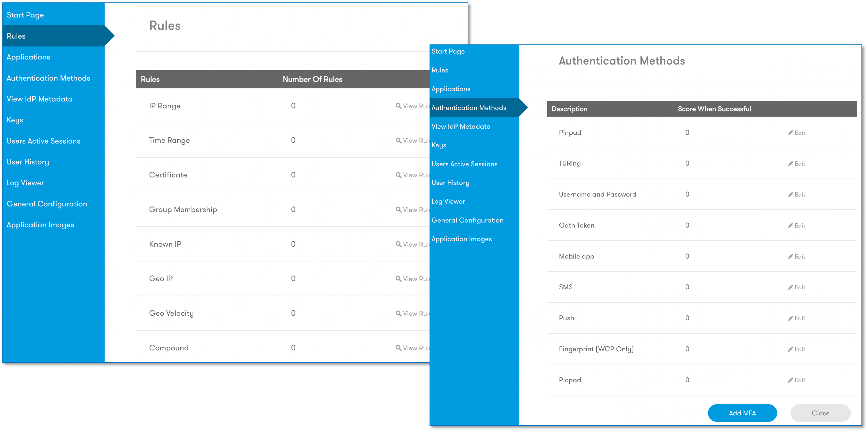Click the 'Mobile app' description text
Screen dimensions: 868x432
pos(576,256)
